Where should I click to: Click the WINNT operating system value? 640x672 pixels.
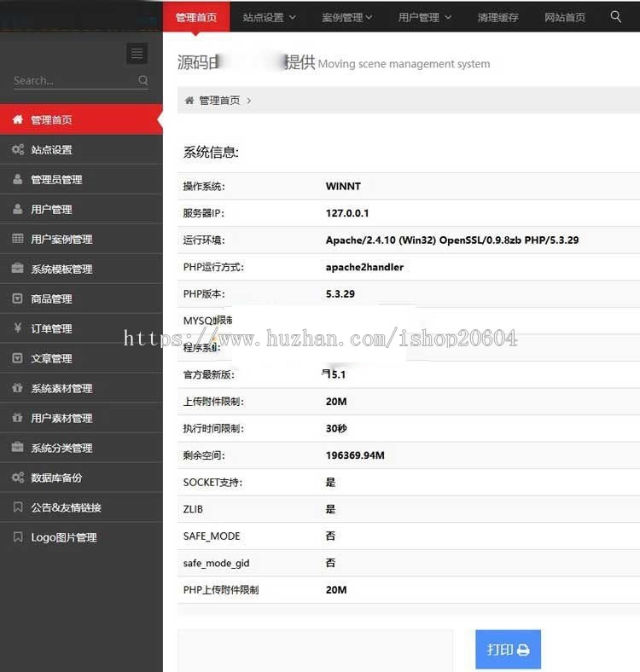(x=343, y=186)
